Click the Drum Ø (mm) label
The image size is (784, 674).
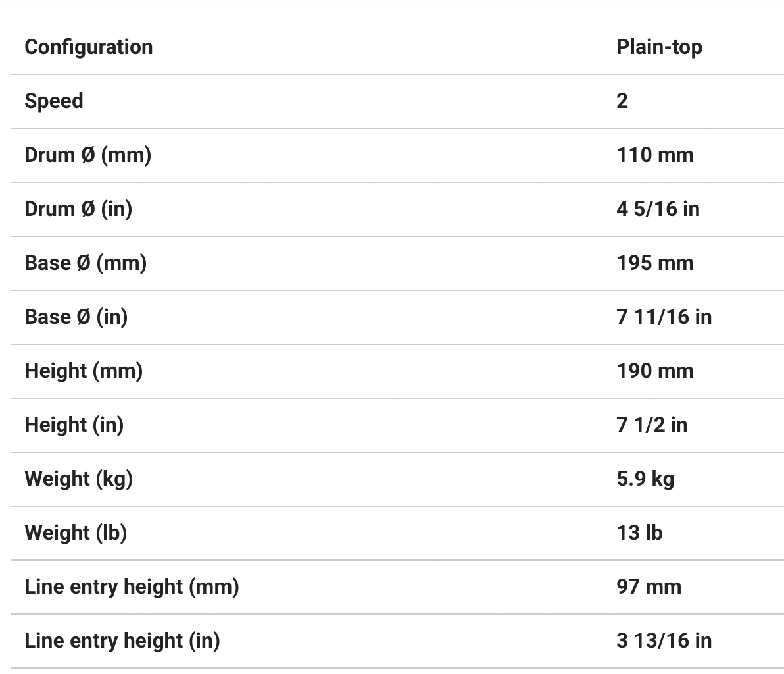87,155
